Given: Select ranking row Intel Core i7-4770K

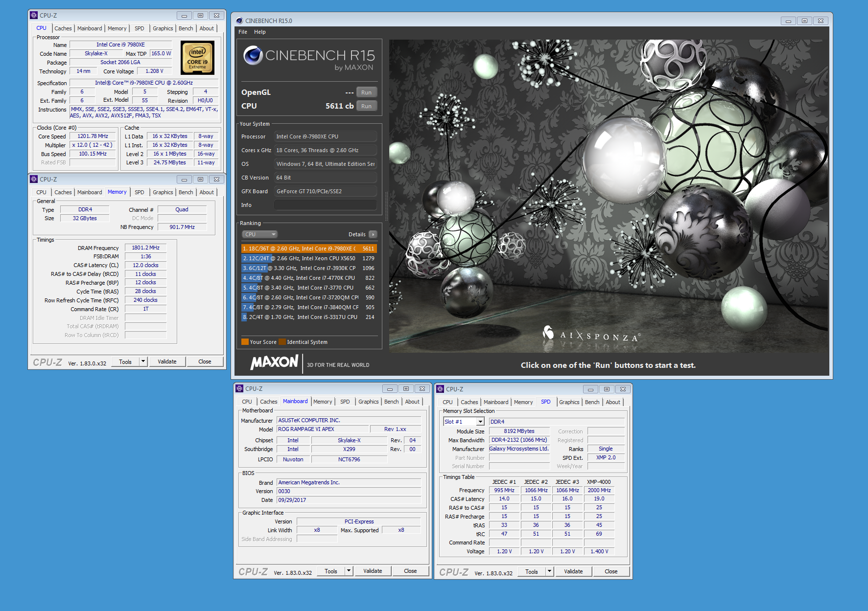Looking at the screenshot, I should coord(309,278).
